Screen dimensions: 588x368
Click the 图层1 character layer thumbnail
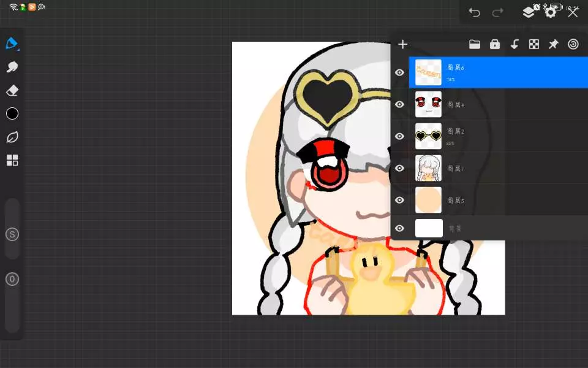pyautogui.click(x=428, y=168)
